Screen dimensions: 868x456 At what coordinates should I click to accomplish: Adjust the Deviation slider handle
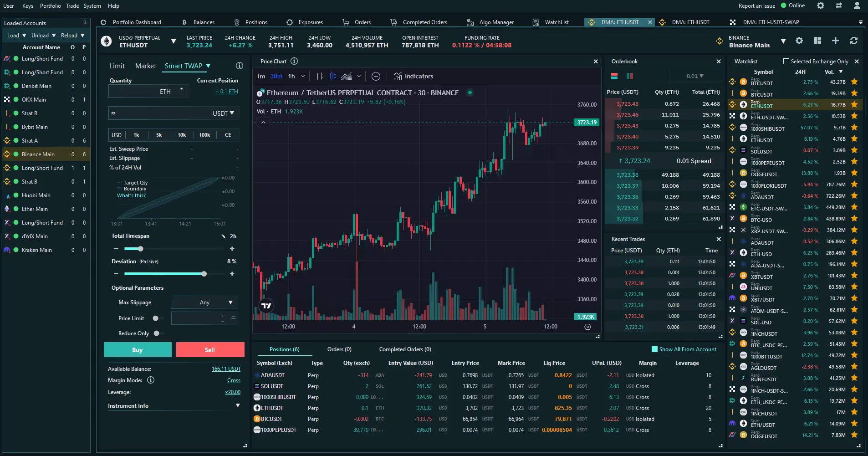(x=204, y=274)
